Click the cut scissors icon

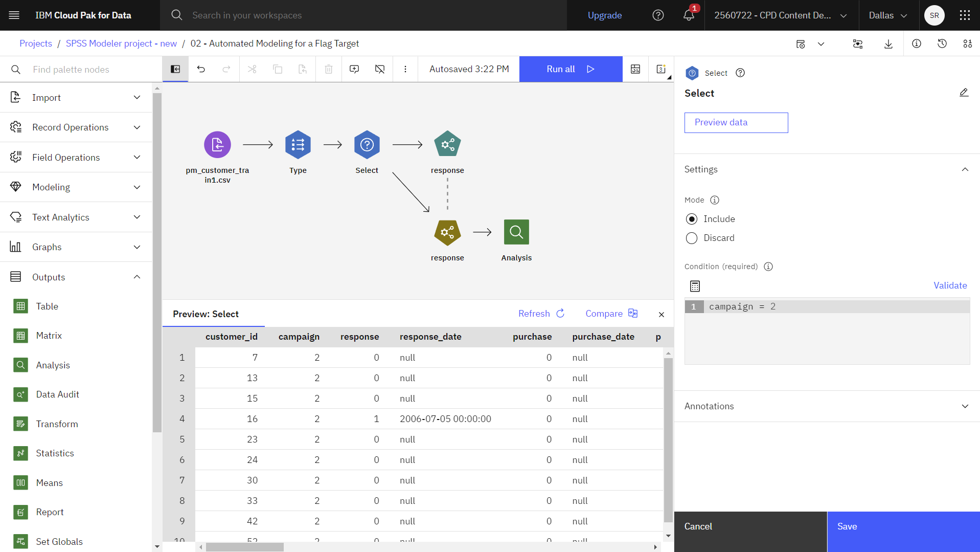(252, 69)
